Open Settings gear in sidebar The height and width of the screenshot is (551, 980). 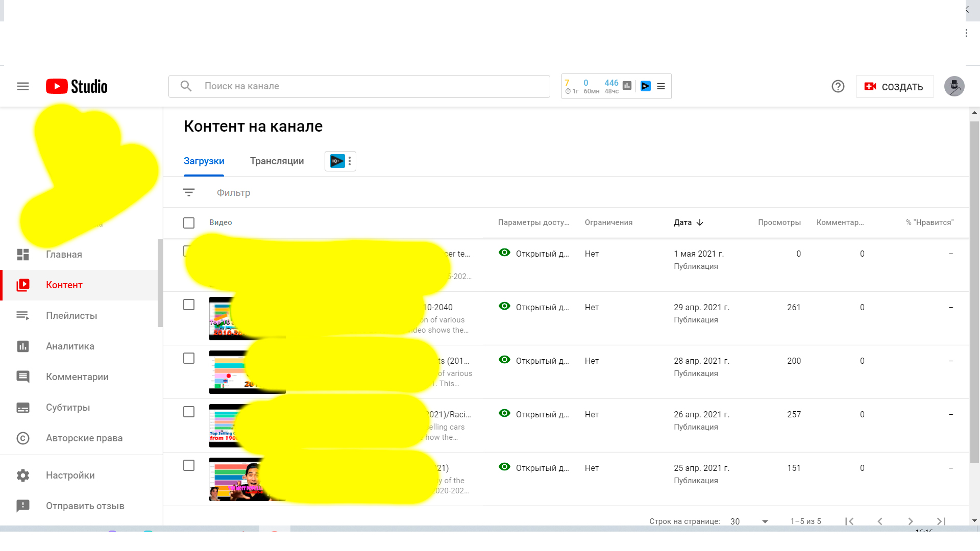tap(70, 475)
